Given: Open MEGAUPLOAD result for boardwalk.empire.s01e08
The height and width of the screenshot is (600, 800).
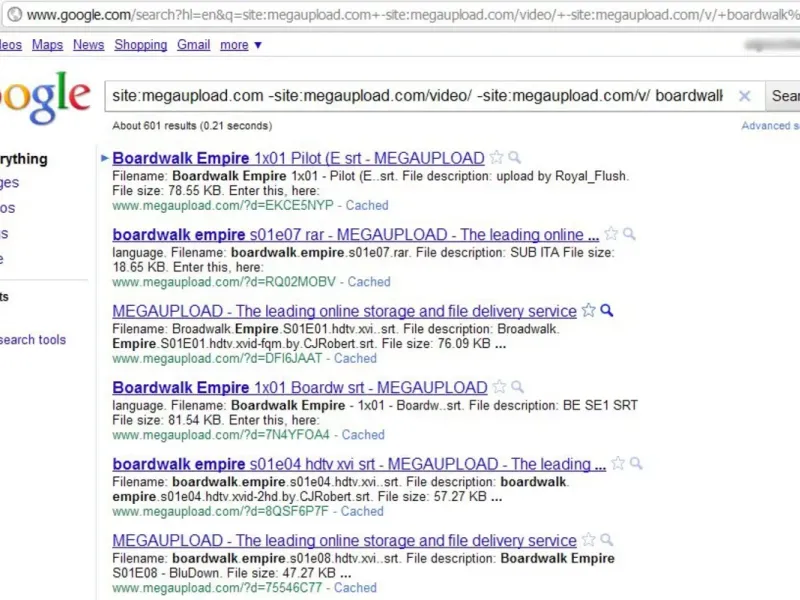Looking at the screenshot, I should [x=344, y=541].
